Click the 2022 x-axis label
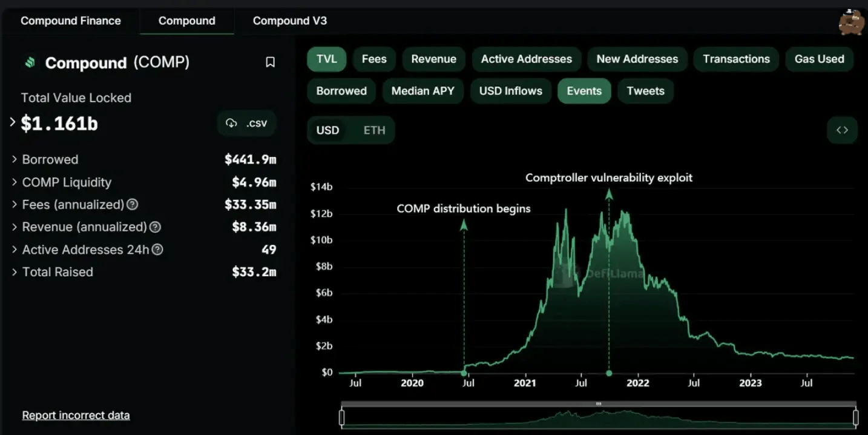The height and width of the screenshot is (435, 868). click(638, 383)
